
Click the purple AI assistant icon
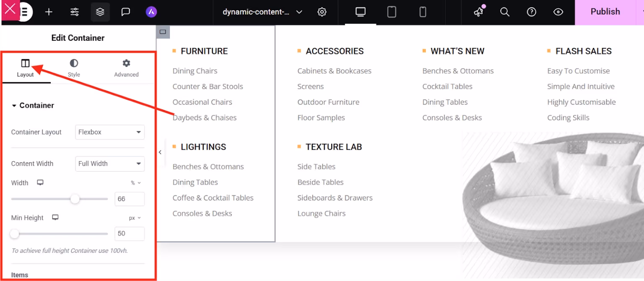pos(151,12)
